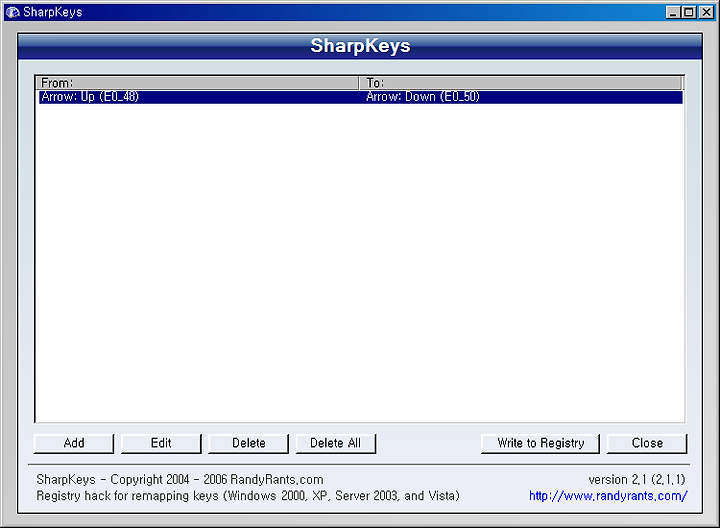Click the Add button
Image resolution: width=720 pixels, height=528 pixels.
(73, 443)
